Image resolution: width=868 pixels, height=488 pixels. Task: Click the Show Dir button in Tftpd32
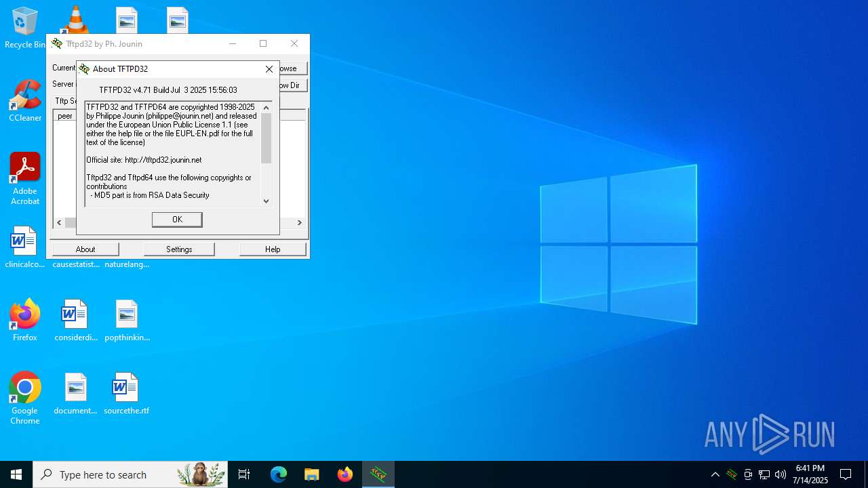click(x=292, y=85)
